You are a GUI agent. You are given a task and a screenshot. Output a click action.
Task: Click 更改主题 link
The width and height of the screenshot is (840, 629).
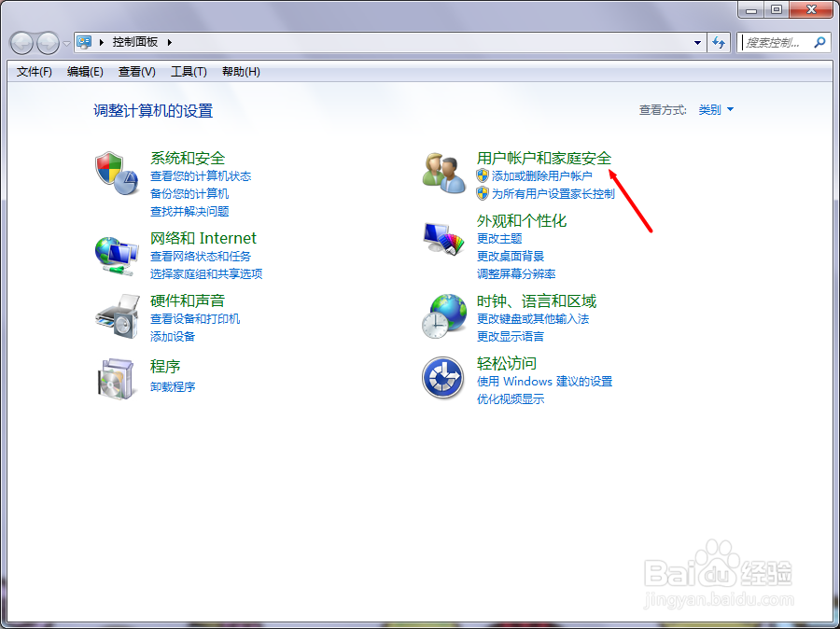point(499,238)
